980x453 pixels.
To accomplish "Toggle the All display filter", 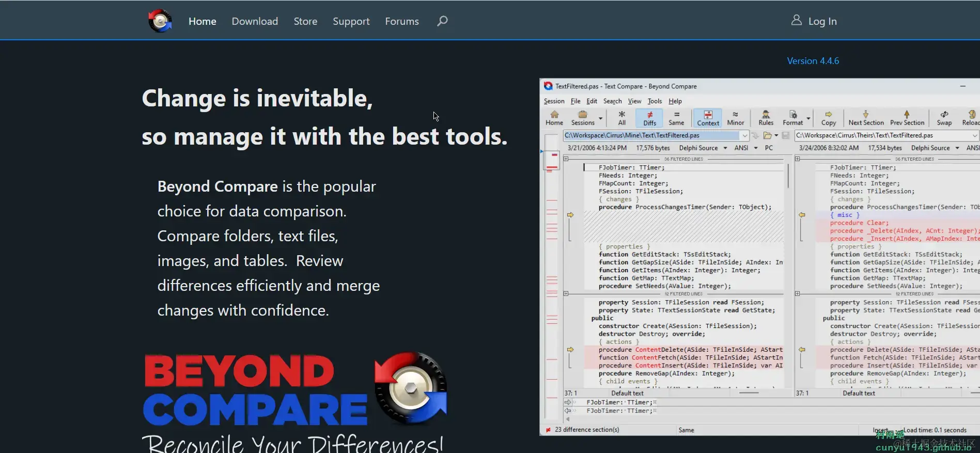I will click(622, 118).
